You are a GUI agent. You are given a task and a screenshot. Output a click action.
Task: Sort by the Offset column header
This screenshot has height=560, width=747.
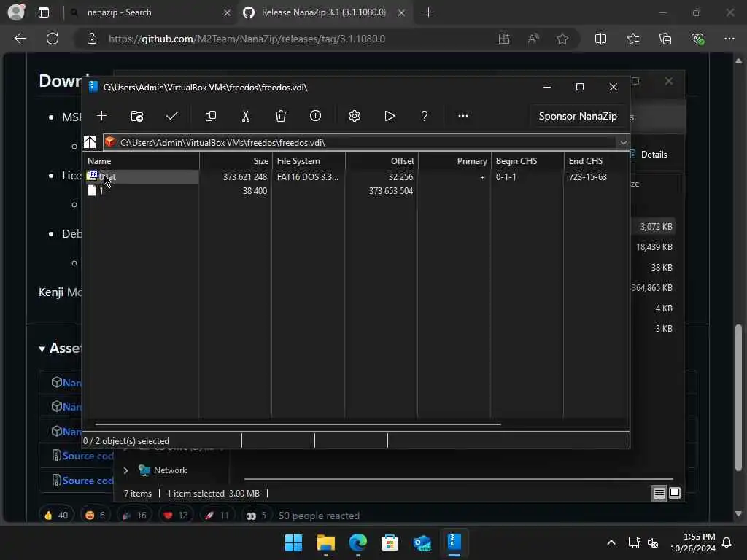(382, 161)
